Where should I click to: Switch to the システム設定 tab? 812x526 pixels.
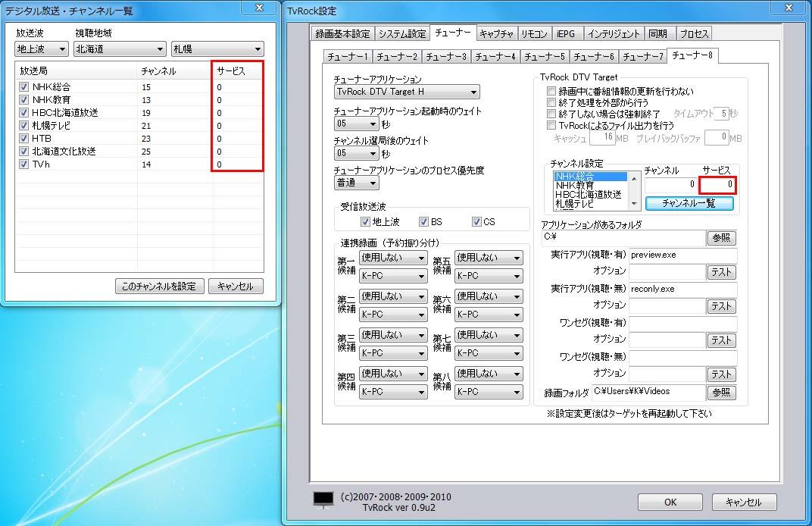(402, 33)
